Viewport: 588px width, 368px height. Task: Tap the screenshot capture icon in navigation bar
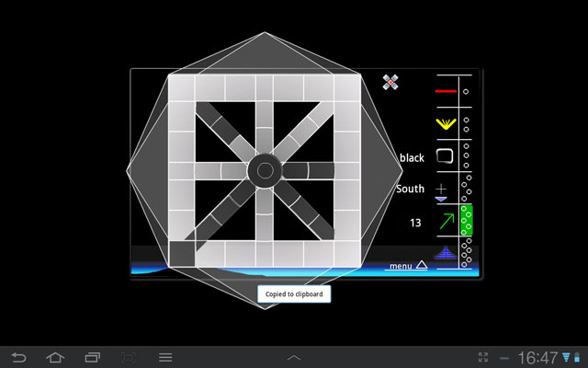pyautogui.click(x=129, y=358)
